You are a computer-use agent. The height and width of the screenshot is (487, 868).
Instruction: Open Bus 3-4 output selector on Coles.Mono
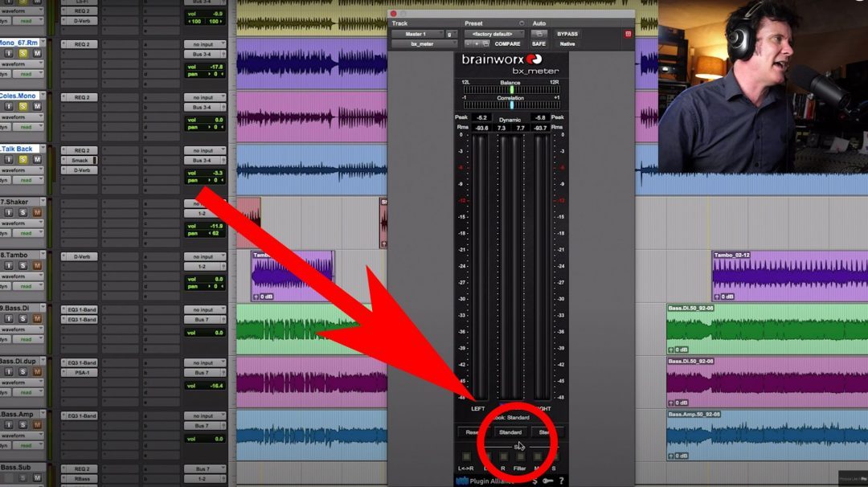pos(205,108)
